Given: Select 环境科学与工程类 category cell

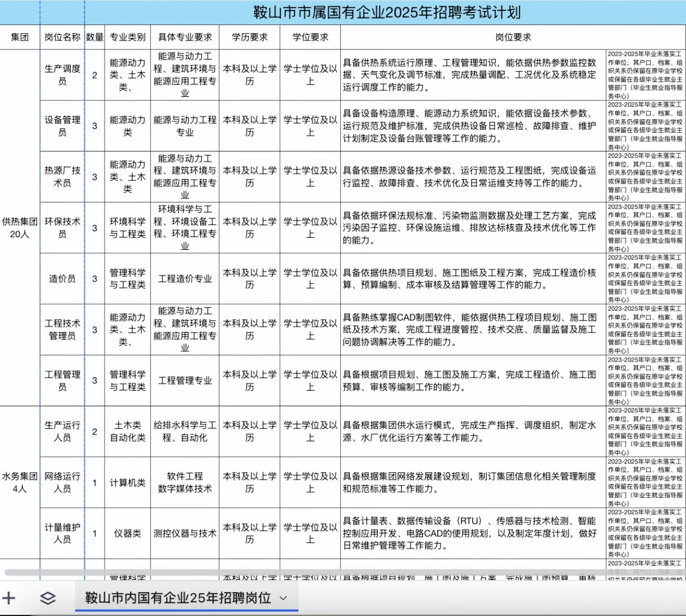Looking at the screenshot, I should [128, 228].
